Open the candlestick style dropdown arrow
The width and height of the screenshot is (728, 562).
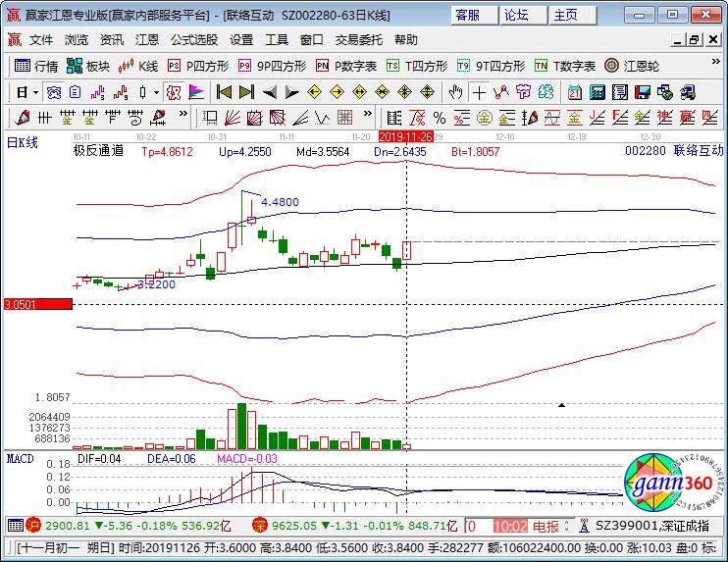click(x=156, y=93)
